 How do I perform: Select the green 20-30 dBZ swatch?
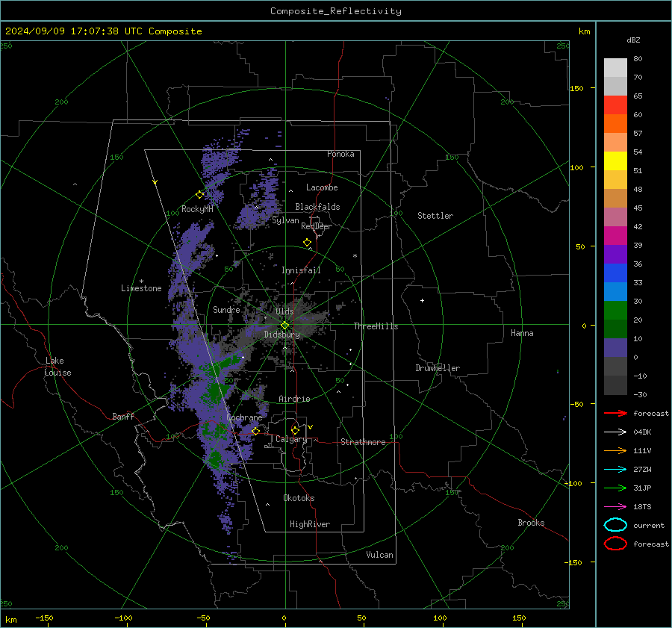point(615,311)
